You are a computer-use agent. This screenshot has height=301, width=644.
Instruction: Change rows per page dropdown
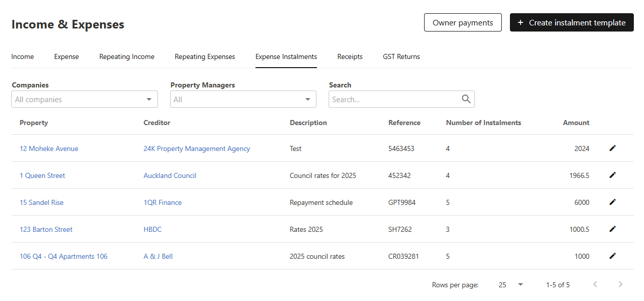coord(510,285)
